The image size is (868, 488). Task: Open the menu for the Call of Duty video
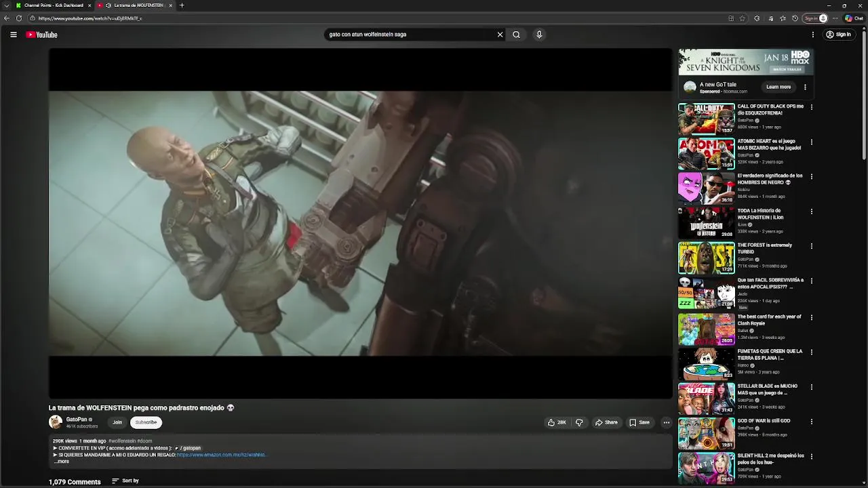tap(811, 107)
